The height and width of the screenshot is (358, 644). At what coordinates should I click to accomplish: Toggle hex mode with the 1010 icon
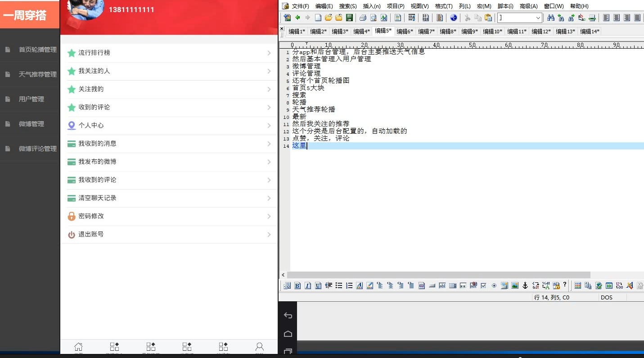pyautogui.click(x=426, y=18)
